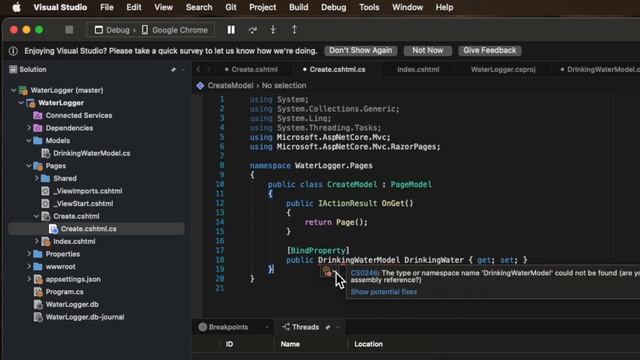640x360 pixels.
Task: Open Program.cs file
Action: [x=64, y=292]
